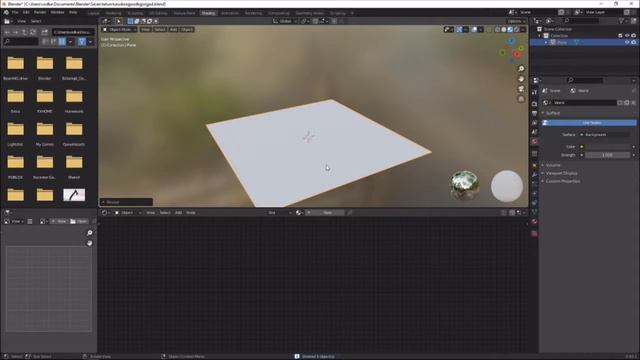This screenshot has width=640, height=360.
Task: Click the red X axis on navigation gizmo
Action: [x=517, y=54]
